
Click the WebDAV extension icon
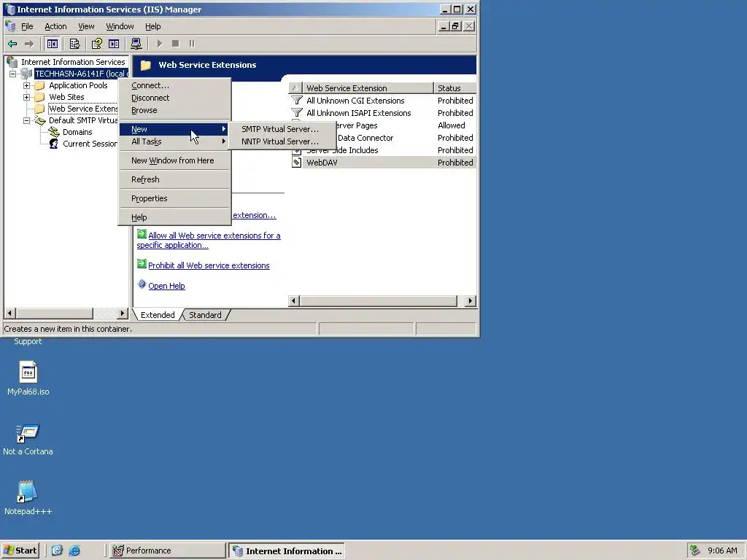point(296,163)
